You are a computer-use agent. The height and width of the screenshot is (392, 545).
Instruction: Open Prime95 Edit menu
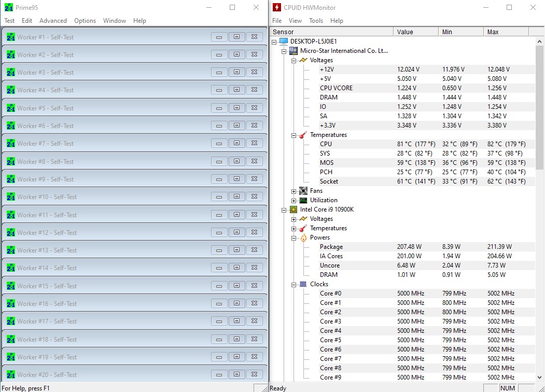(x=27, y=21)
